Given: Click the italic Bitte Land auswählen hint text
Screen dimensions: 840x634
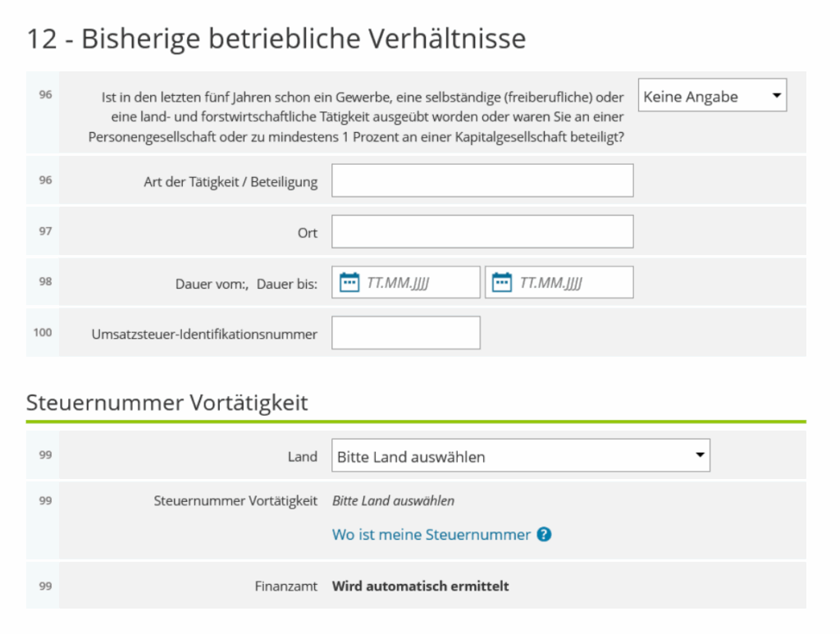Looking at the screenshot, I should click(393, 500).
